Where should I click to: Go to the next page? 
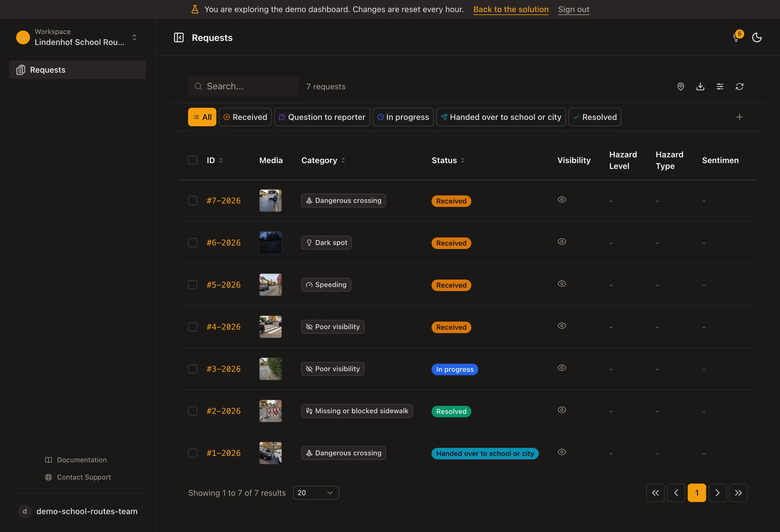click(x=718, y=493)
